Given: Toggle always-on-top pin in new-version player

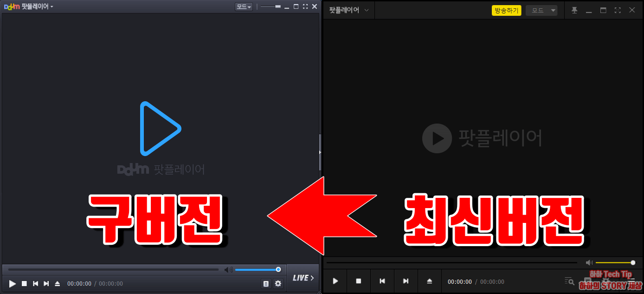Looking at the screenshot, I should tap(574, 10).
